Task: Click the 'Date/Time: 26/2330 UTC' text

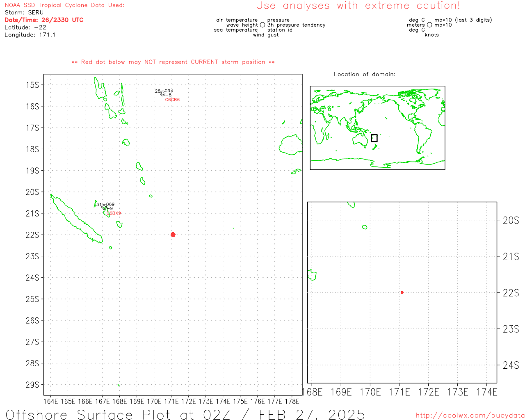Action: [x=44, y=20]
